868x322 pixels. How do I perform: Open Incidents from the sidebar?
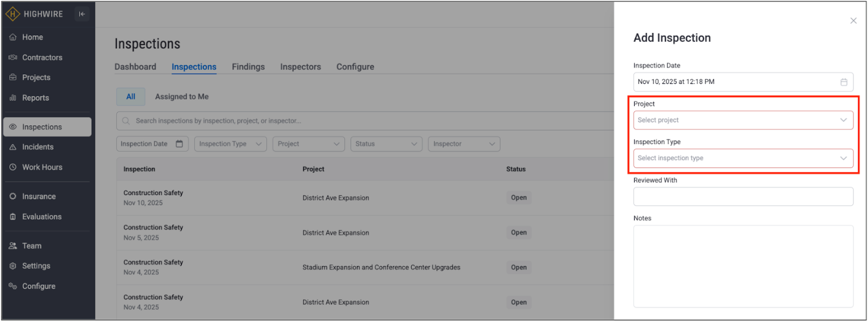click(x=37, y=147)
